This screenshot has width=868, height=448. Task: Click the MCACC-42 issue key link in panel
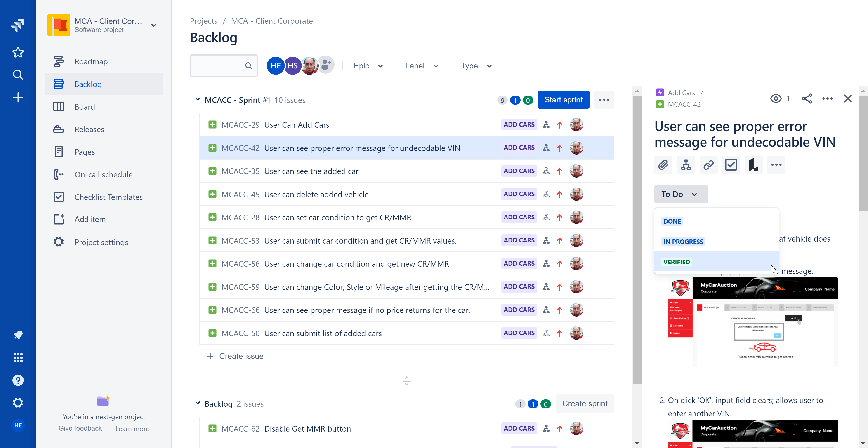click(x=684, y=104)
